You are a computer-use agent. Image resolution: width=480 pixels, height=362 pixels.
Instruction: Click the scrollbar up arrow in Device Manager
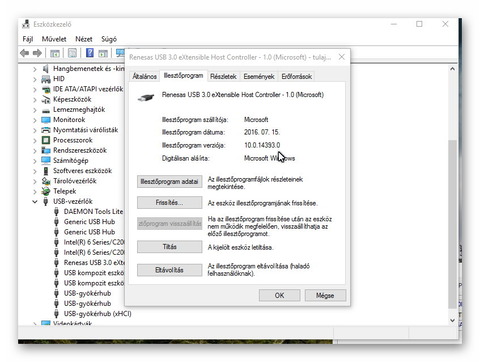(452, 69)
